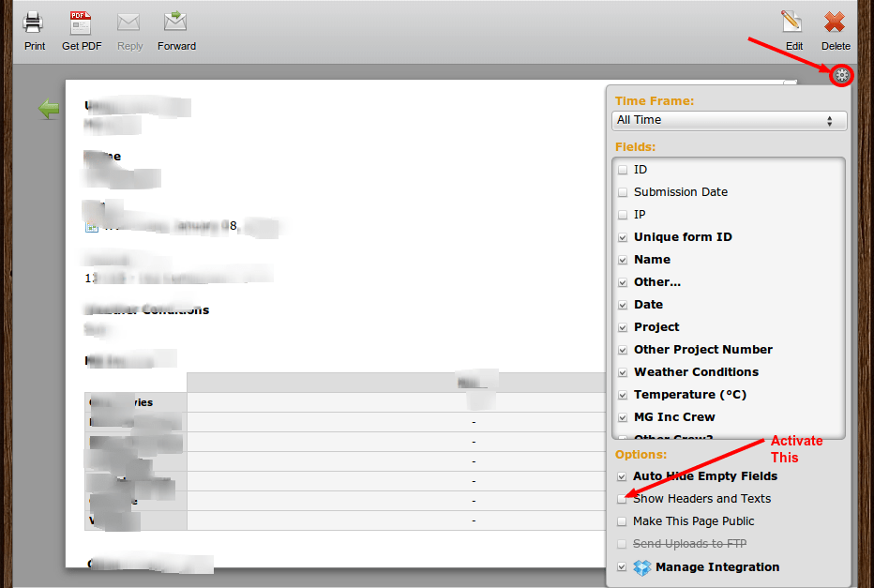Click the Print icon
The image size is (874, 588).
[34, 23]
